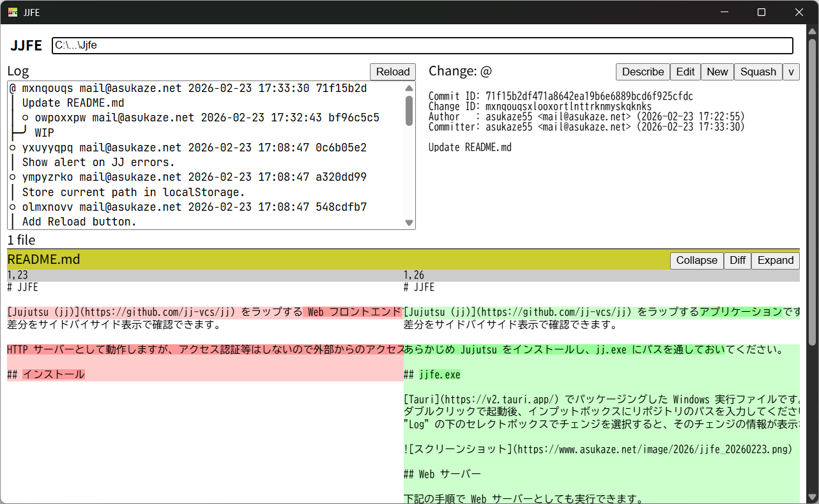Reload the commit log
Viewport: 819px width, 504px height.
click(392, 72)
